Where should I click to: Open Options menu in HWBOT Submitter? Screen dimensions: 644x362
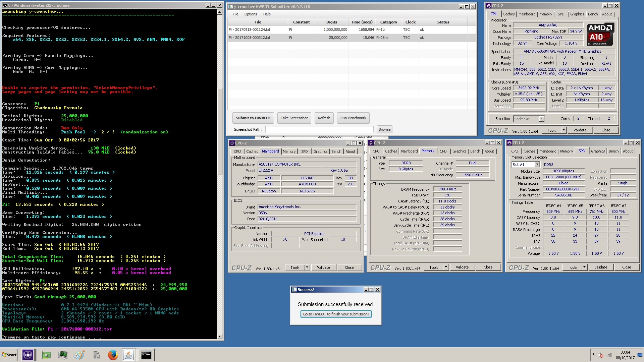tap(251, 14)
